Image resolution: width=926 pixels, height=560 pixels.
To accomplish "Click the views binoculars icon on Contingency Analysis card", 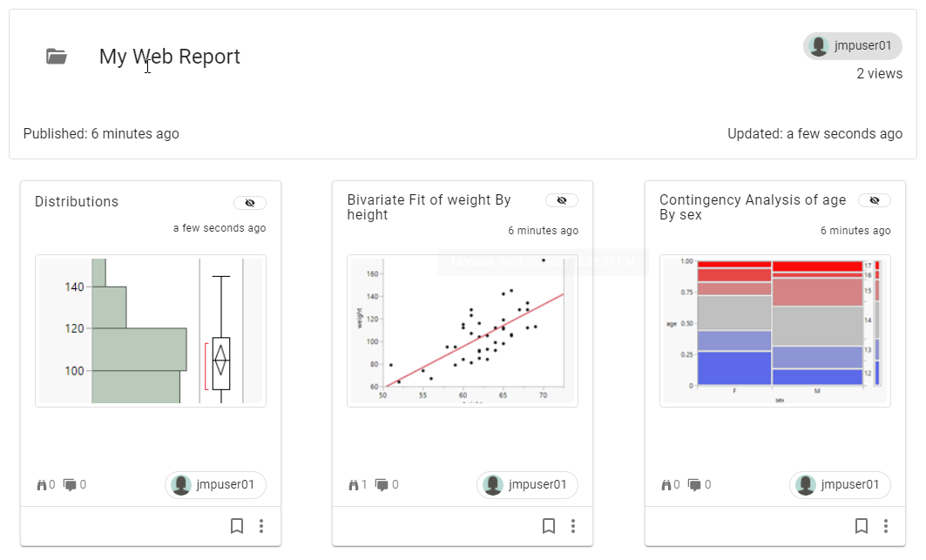I will (665, 484).
